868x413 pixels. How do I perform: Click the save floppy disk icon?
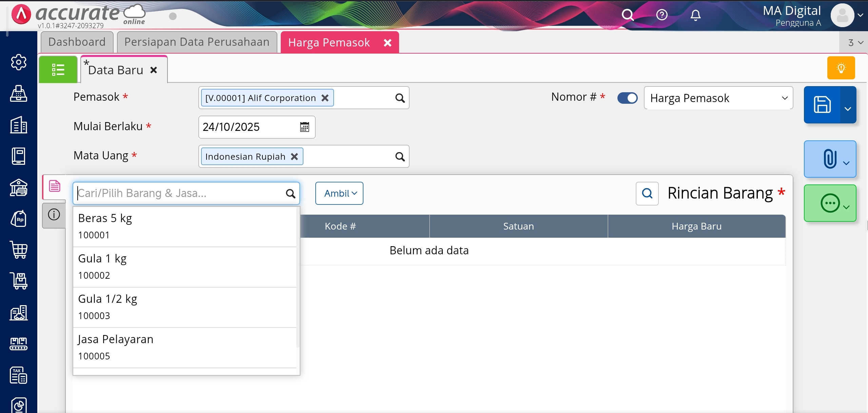point(822,105)
